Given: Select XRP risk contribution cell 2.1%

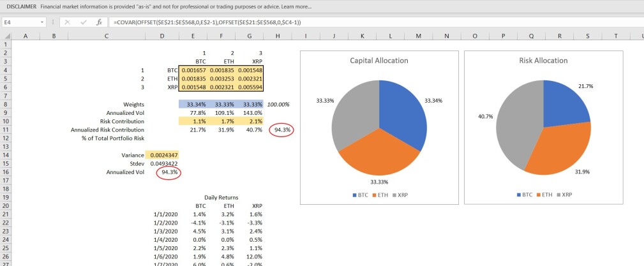Looking at the screenshot, I should (x=250, y=121).
